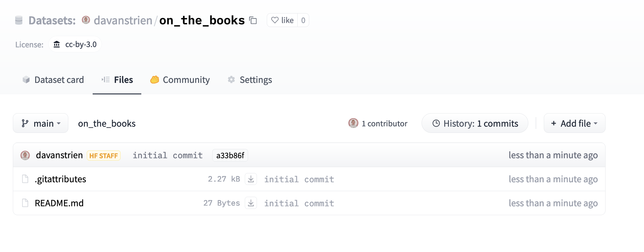The width and height of the screenshot is (644, 252).
Task: Click the Datasets database icon
Action: [x=19, y=20]
